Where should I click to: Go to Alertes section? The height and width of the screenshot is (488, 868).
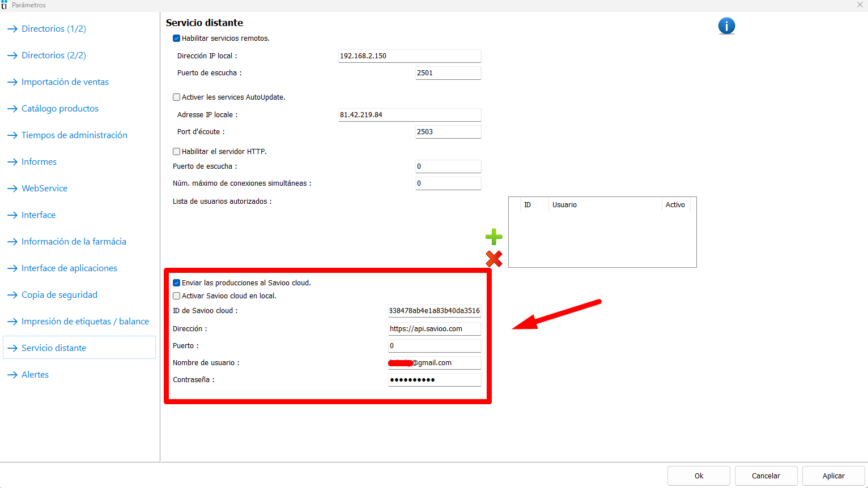click(x=35, y=375)
